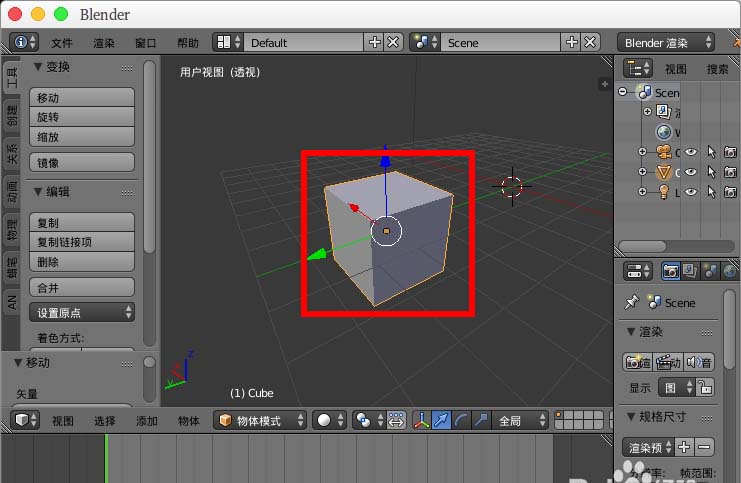Image resolution: width=741 pixels, height=483 pixels.
Task: Toggle the render display lock icon
Action: 705,388
